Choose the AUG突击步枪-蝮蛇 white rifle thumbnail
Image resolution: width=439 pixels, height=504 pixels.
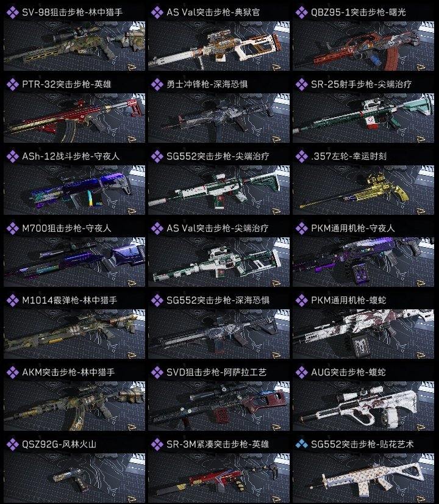click(x=363, y=406)
